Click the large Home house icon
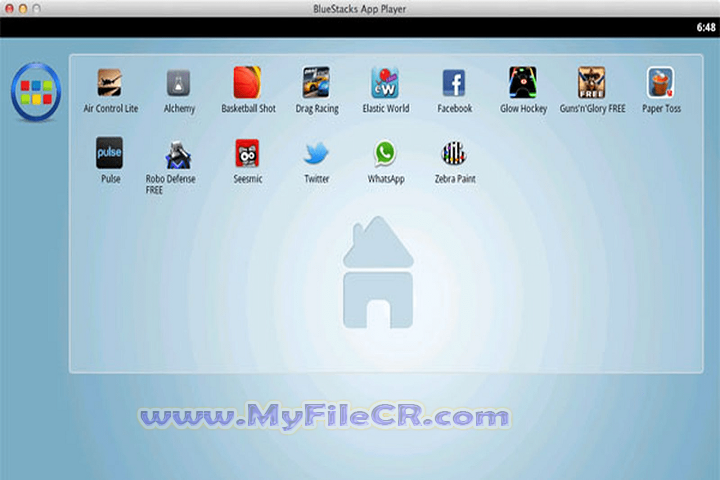The image size is (720, 480). 378,272
